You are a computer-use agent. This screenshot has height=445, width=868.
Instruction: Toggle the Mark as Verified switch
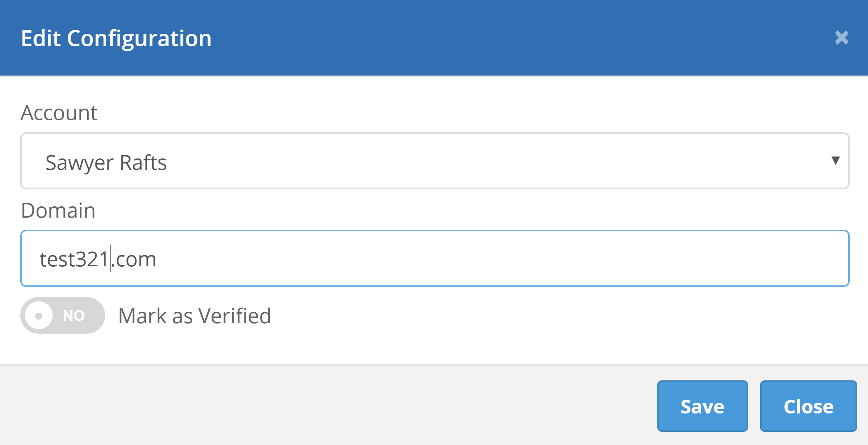[x=63, y=315]
